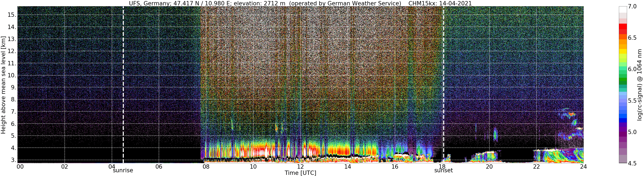Select the '08' time axis tick label

(x=206, y=167)
